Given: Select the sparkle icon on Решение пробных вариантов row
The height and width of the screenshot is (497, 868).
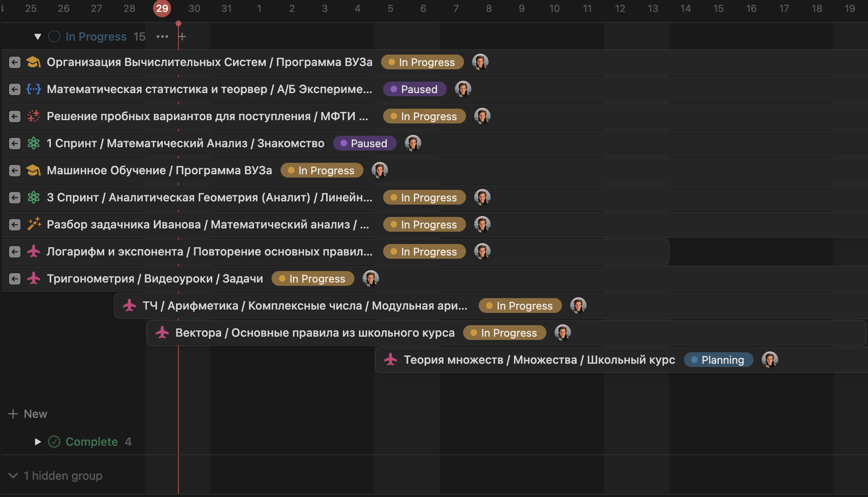Looking at the screenshot, I should (x=34, y=116).
